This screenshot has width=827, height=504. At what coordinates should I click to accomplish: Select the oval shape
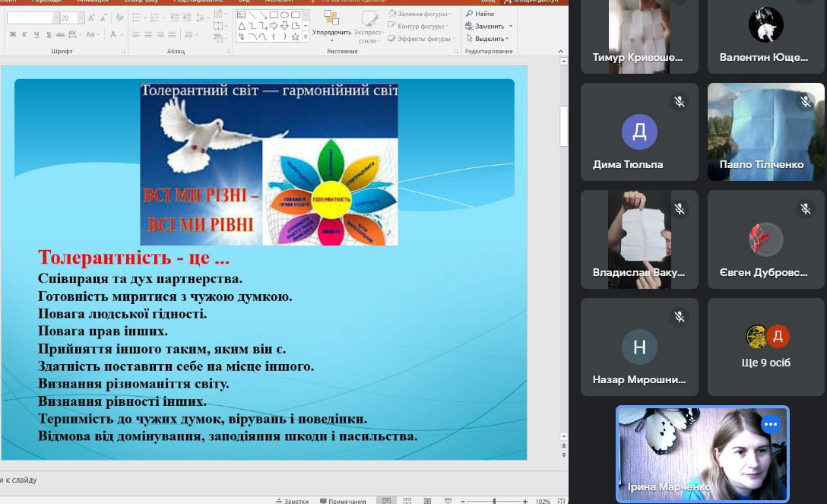[x=285, y=14]
